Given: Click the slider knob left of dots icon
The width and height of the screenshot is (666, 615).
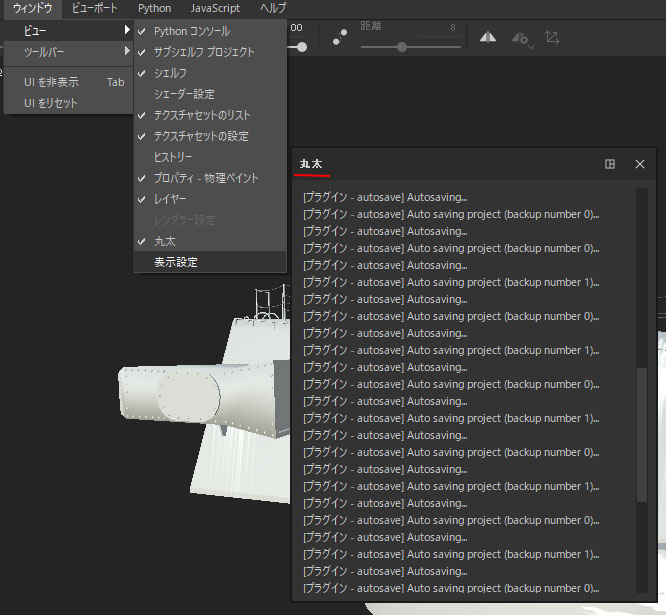Looking at the screenshot, I should point(302,47).
